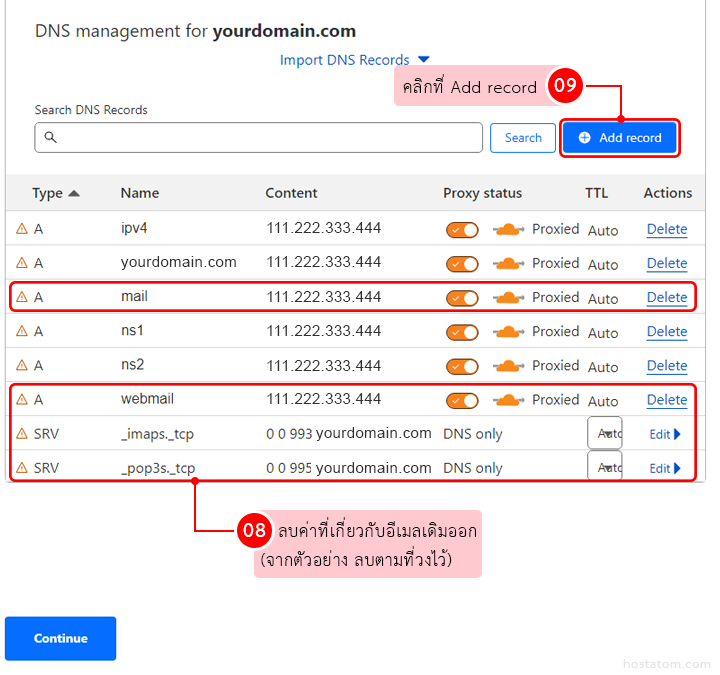Click the magnifier icon in search box
This screenshot has width=720, height=675.
(x=51, y=138)
